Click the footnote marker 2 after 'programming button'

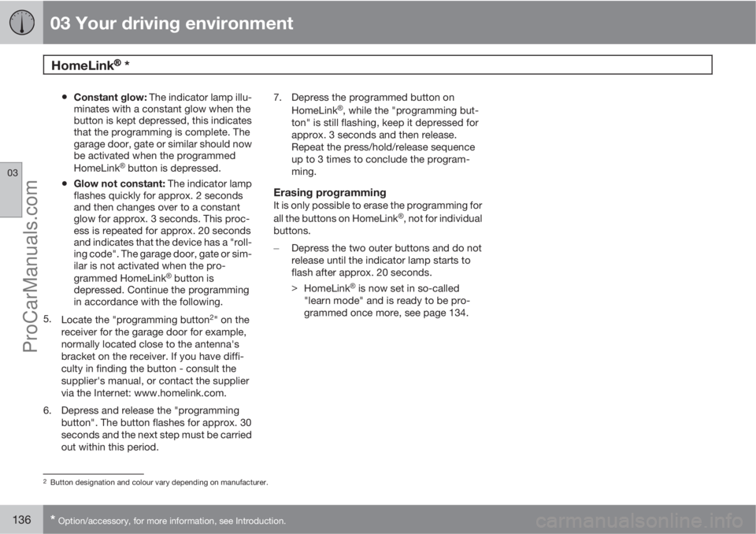click(x=212, y=317)
